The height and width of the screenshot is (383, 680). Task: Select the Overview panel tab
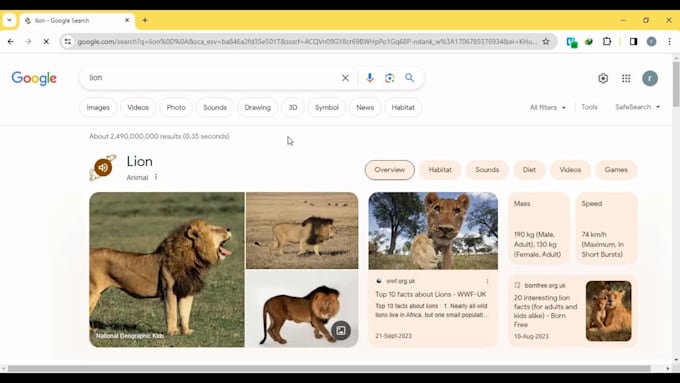tap(389, 170)
